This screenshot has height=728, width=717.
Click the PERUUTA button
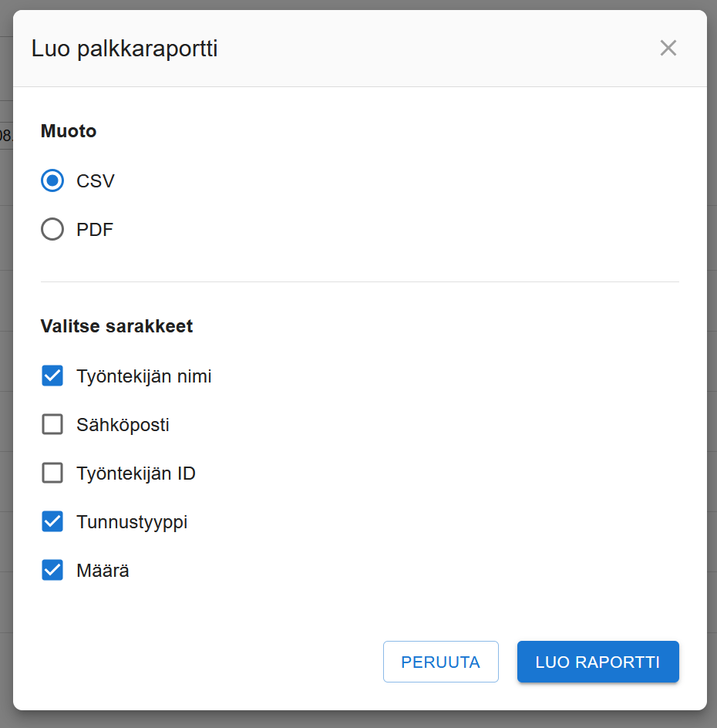coord(440,661)
